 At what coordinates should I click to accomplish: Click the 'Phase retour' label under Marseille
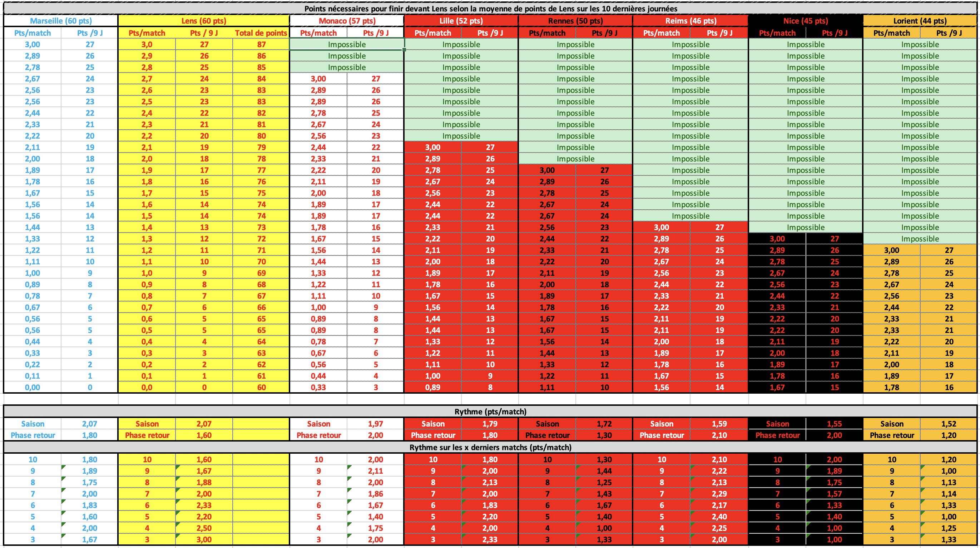coord(33,435)
